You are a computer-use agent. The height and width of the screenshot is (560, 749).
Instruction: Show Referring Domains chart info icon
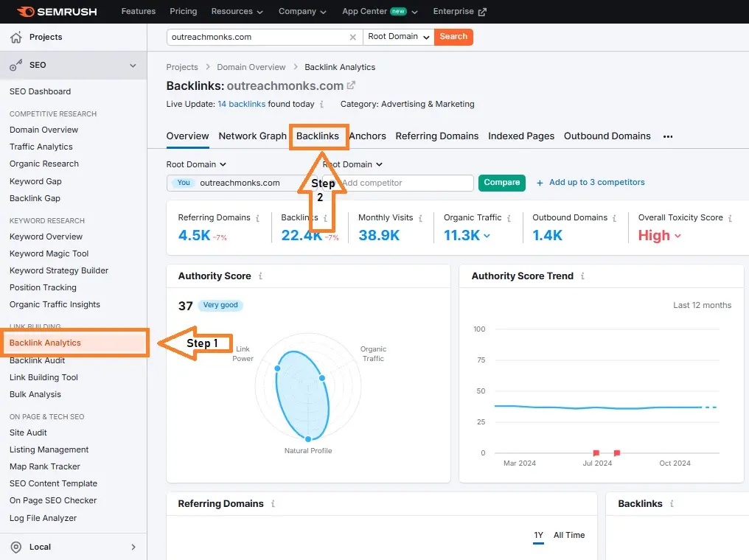point(273,504)
